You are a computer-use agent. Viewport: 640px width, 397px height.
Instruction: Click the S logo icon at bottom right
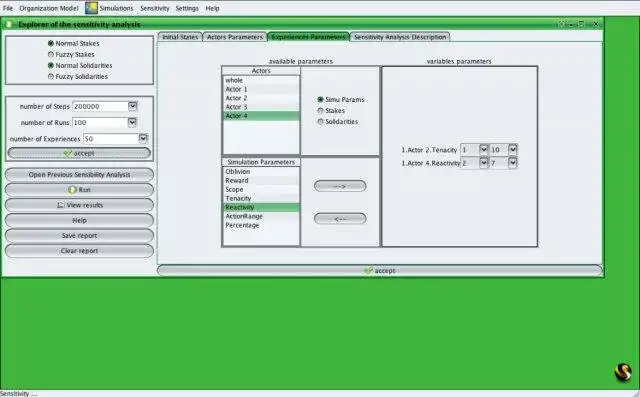pyautogui.click(x=623, y=372)
